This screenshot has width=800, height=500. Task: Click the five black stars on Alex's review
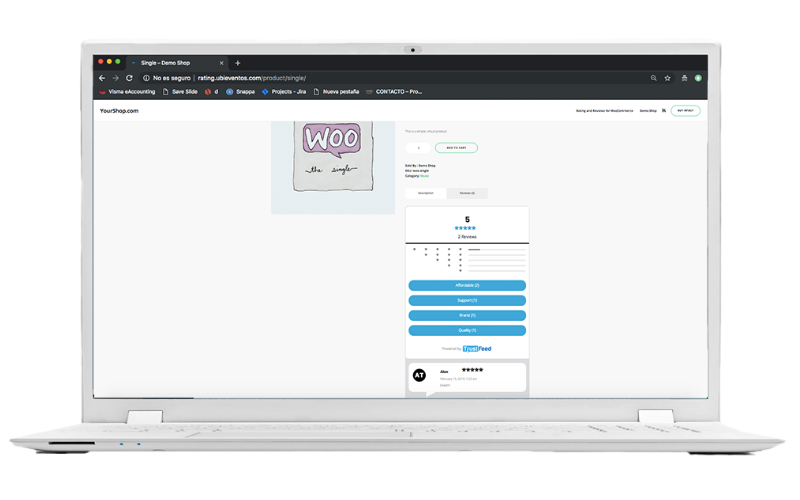(x=472, y=370)
